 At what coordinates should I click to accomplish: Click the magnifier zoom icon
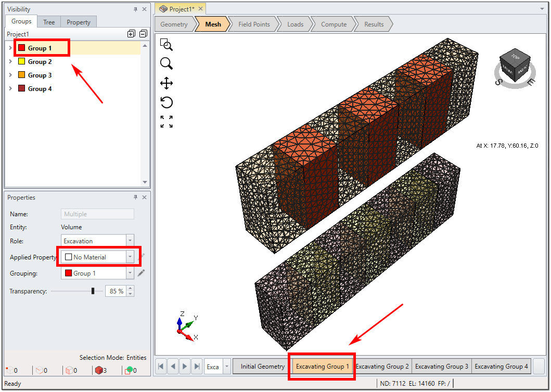[x=166, y=63]
